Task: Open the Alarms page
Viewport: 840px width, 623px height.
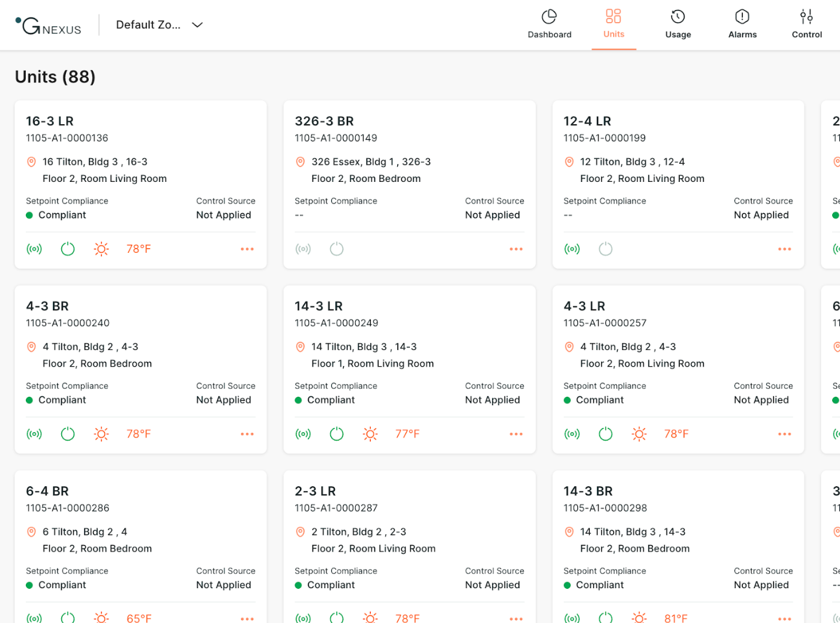Action: click(742, 24)
